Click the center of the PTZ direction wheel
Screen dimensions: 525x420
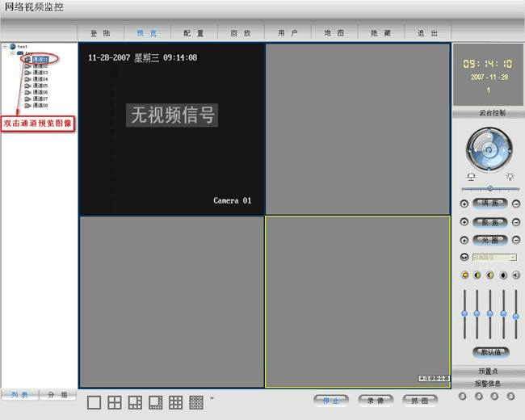point(489,149)
